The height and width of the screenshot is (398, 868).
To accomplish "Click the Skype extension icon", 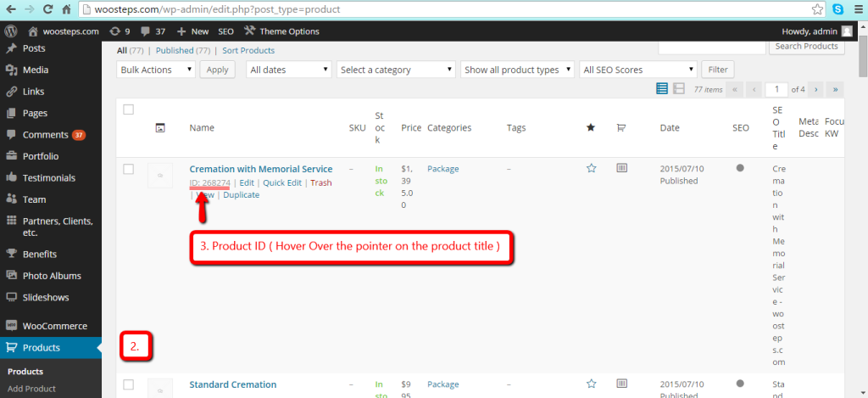I will [837, 9].
